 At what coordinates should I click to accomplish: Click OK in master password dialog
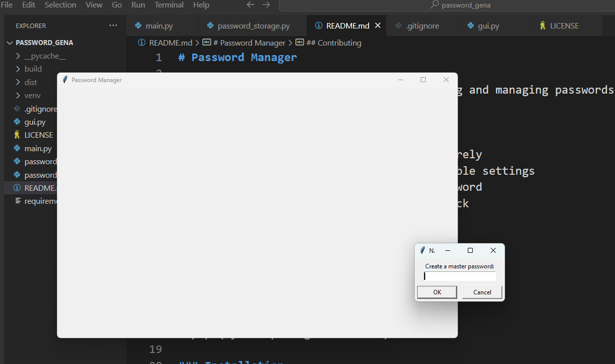coord(437,292)
